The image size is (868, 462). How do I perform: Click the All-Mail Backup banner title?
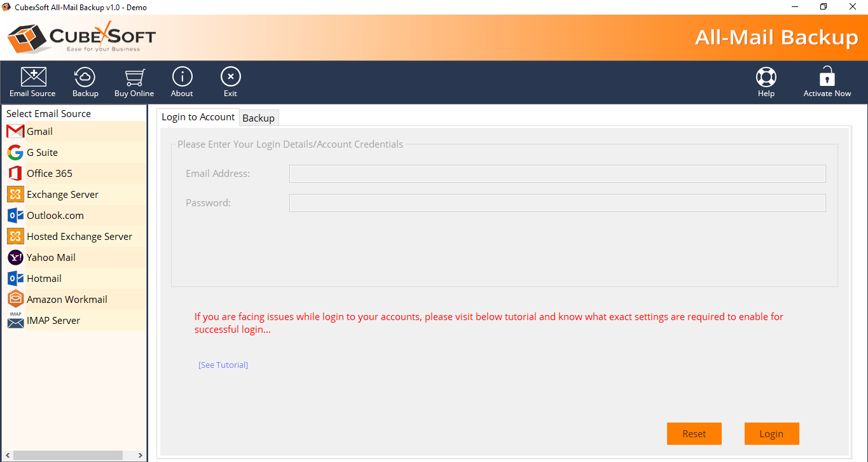(x=776, y=38)
